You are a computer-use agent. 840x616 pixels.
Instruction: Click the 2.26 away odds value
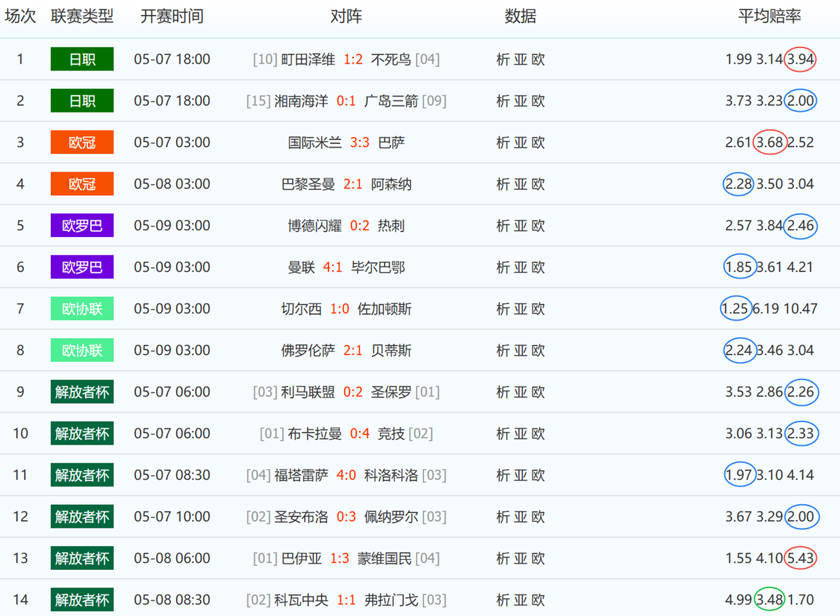pos(800,392)
